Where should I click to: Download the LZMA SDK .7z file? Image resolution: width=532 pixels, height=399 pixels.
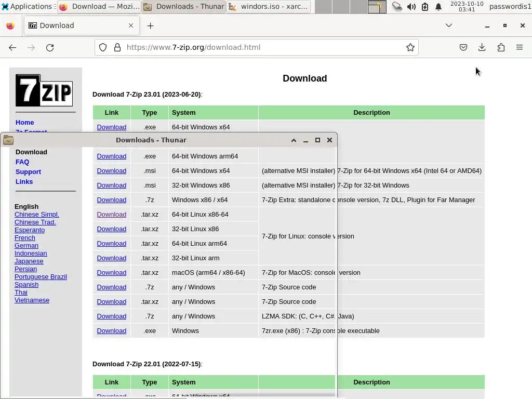point(112,316)
